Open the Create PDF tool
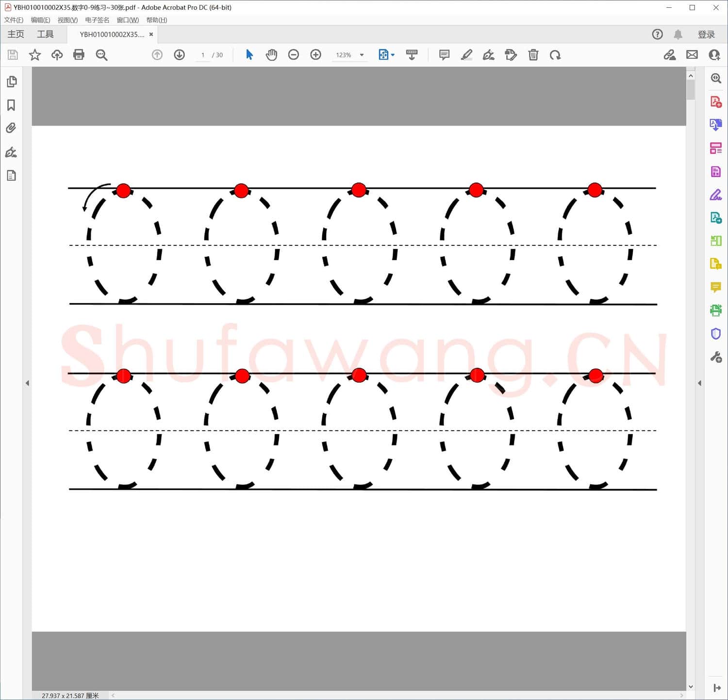 716,102
